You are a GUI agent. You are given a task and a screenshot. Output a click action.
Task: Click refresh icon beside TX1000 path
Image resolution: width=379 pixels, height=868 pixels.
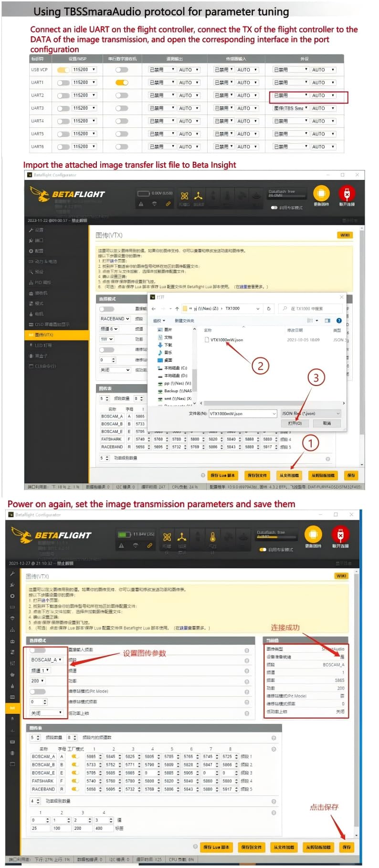[269, 309]
